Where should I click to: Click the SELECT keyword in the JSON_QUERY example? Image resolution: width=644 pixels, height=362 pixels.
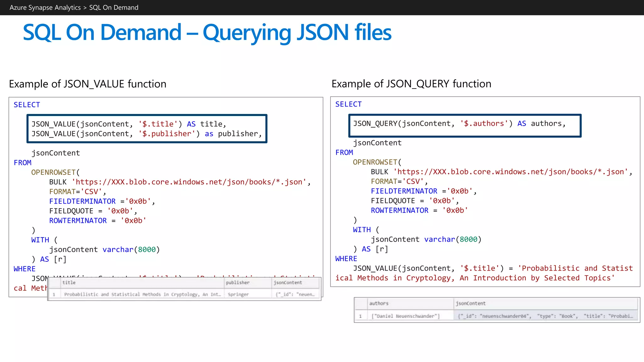coord(348,104)
